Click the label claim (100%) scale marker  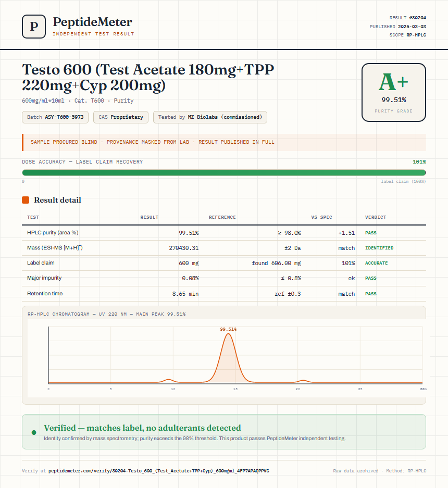(403, 181)
